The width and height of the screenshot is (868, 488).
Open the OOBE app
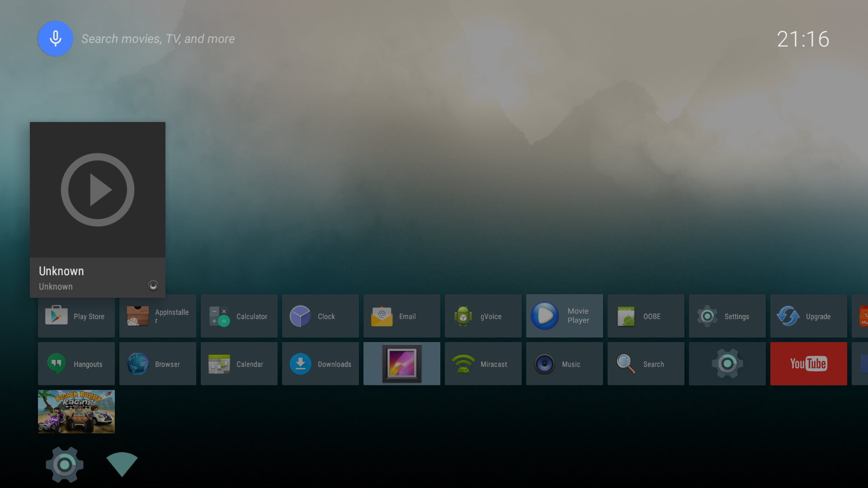click(646, 316)
